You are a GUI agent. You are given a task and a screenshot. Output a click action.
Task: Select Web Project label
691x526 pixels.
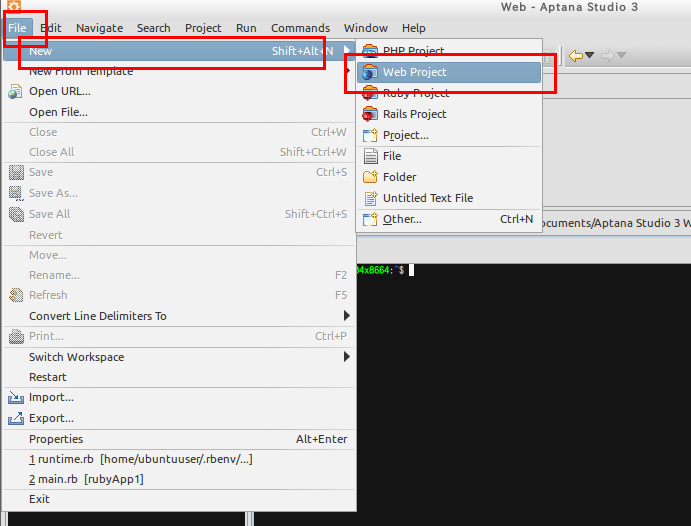(x=414, y=72)
